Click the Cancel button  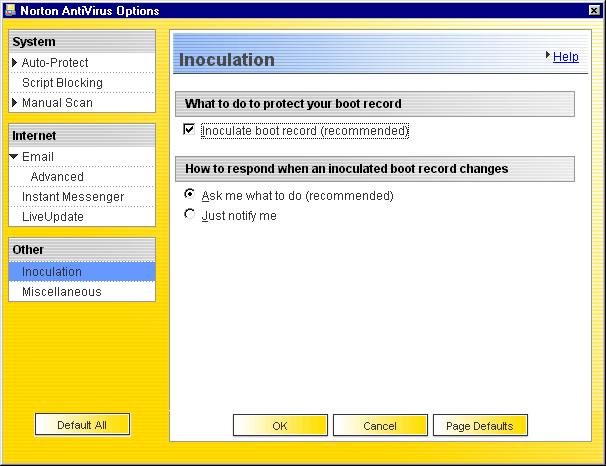click(x=380, y=426)
